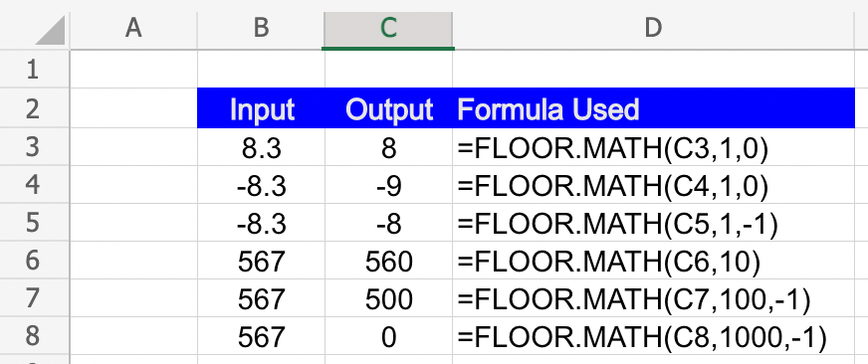Select row 3 header

pyautogui.click(x=33, y=147)
